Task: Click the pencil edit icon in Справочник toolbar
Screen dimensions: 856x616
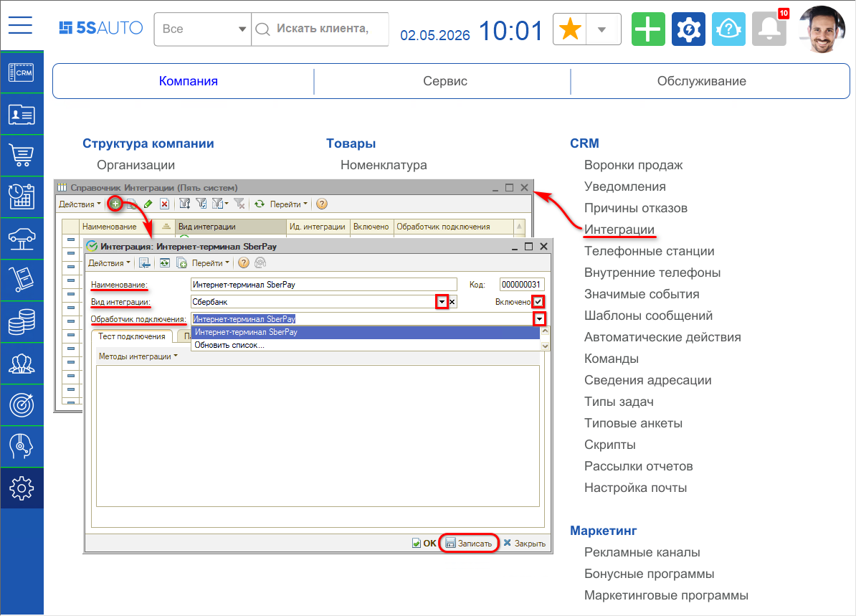Action: (x=148, y=204)
